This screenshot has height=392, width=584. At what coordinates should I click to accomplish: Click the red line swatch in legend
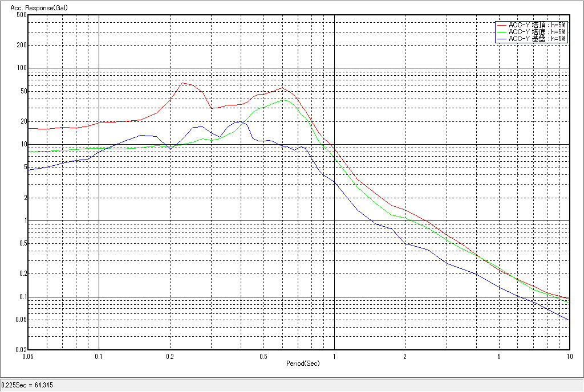(501, 25)
